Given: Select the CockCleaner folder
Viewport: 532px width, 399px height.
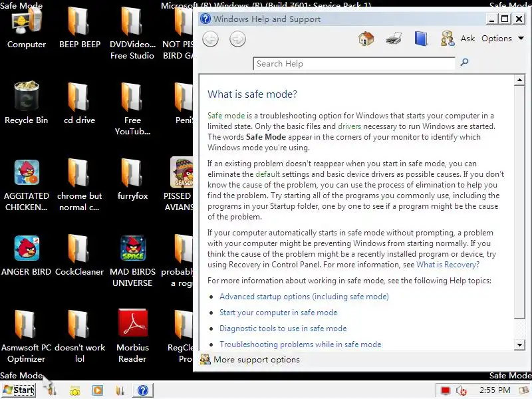Looking at the screenshot, I should [x=79, y=255].
